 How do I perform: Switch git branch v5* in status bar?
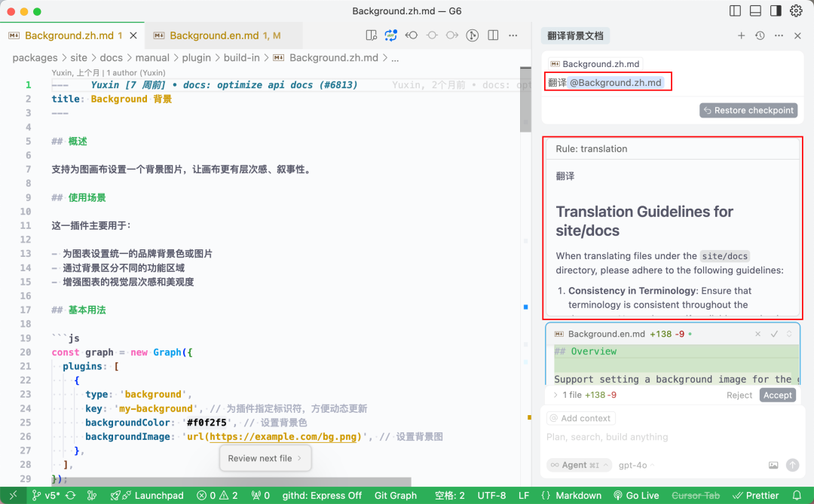[x=46, y=495]
